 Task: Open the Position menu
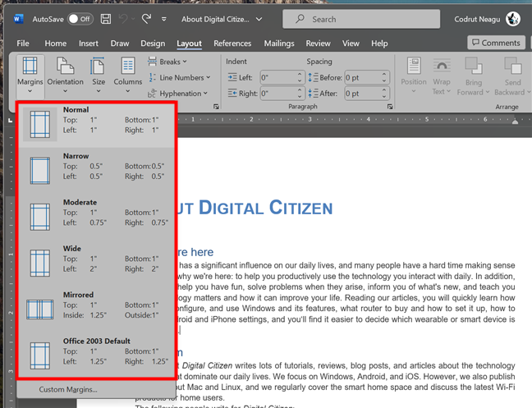click(414, 76)
